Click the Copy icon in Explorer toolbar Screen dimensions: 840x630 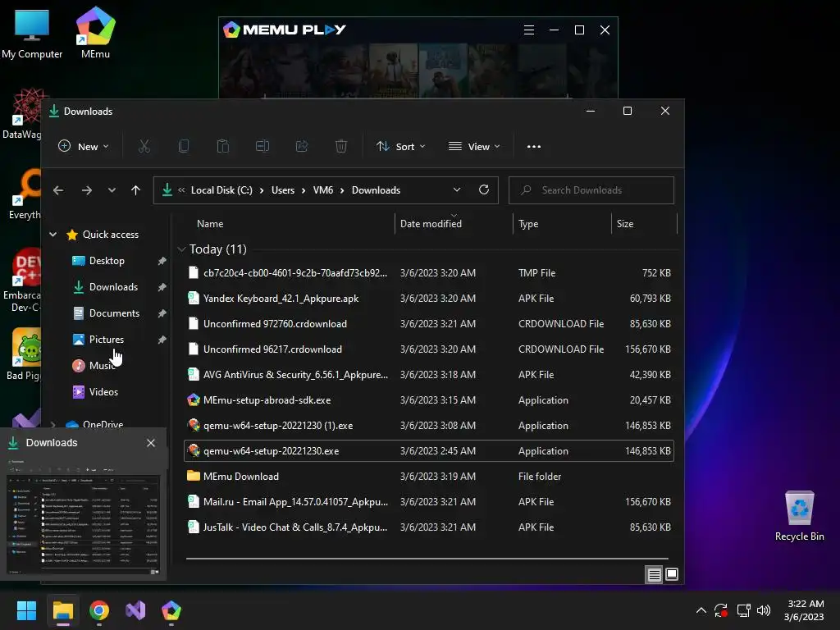tap(183, 146)
